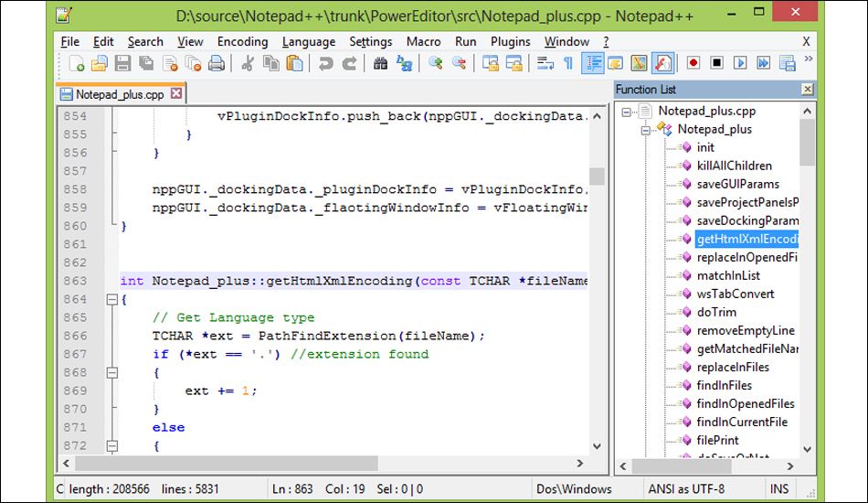Screen dimensions: 868x503
Task: Close the Function List panel
Action: [807, 90]
